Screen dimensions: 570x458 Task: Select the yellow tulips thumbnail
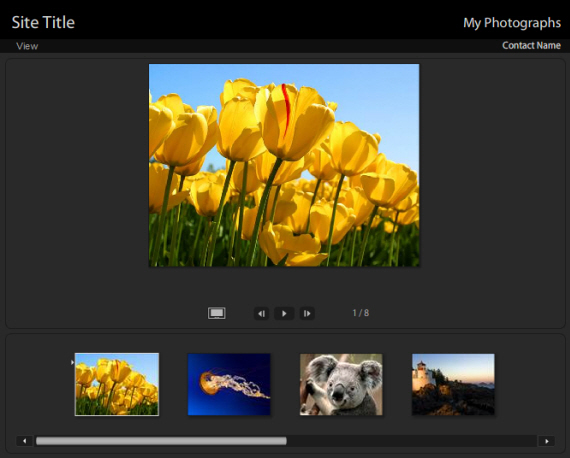(x=117, y=384)
